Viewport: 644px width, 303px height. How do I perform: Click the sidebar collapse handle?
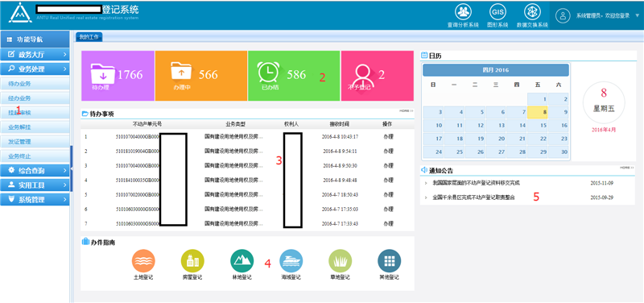coord(71,168)
